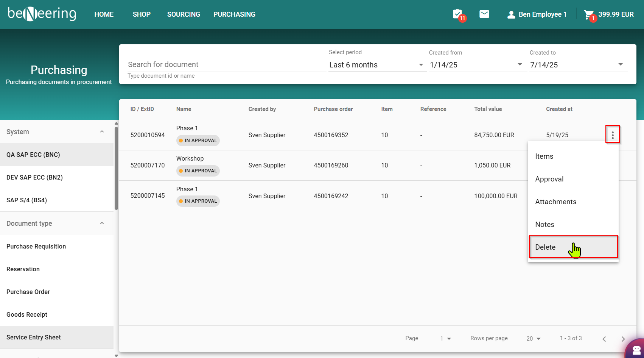The image size is (644, 358).
Task: Open the beNeering logo home link
Action: [x=42, y=14]
